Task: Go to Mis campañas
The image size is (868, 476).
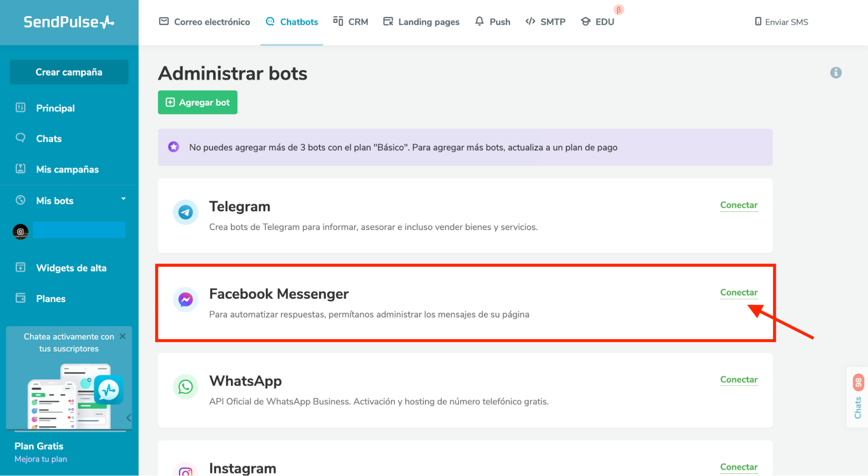Action: point(67,169)
